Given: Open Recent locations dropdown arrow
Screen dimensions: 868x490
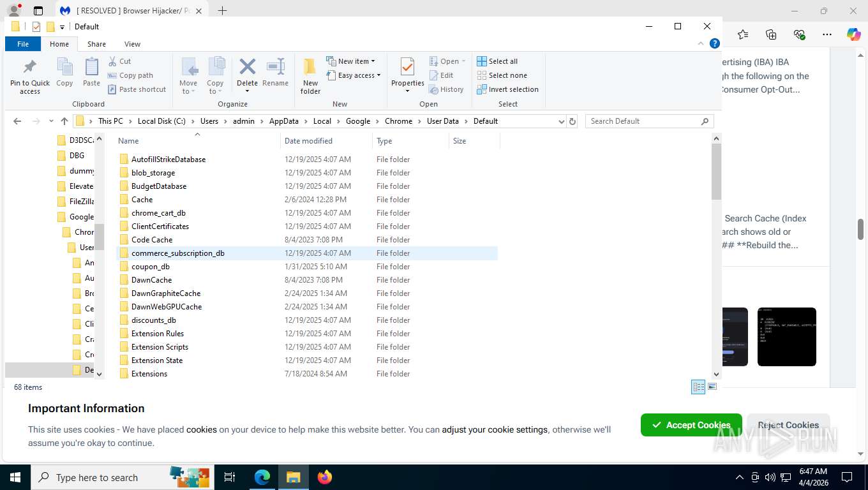Looking at the screenshot, I should 50,121.
